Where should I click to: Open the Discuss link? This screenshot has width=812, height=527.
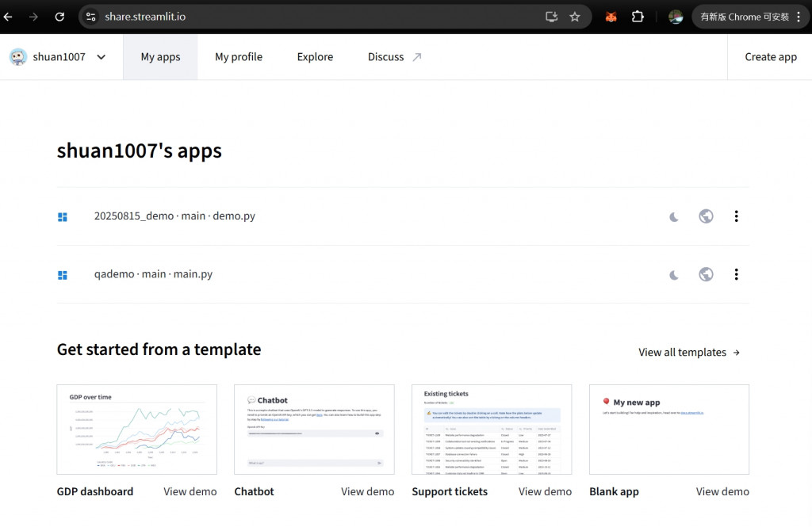(386, 57)
